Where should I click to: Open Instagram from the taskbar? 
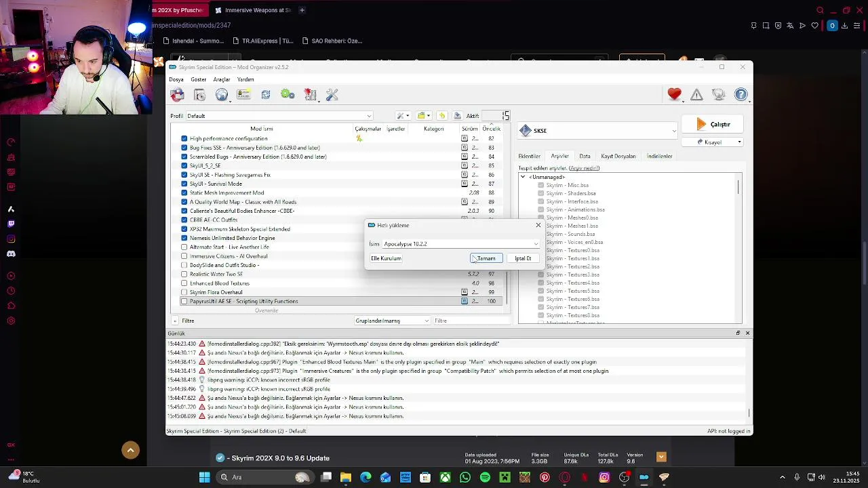604,477
